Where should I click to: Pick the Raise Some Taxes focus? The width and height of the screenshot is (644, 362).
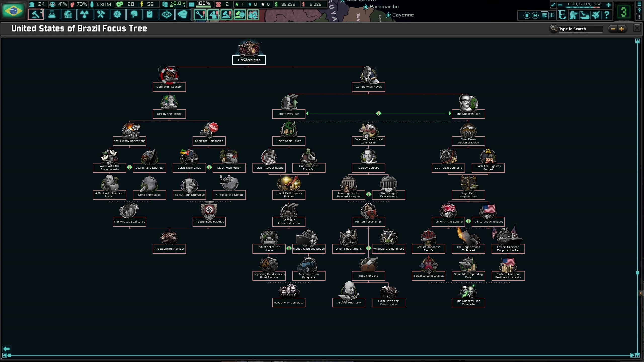click(289, 141)
